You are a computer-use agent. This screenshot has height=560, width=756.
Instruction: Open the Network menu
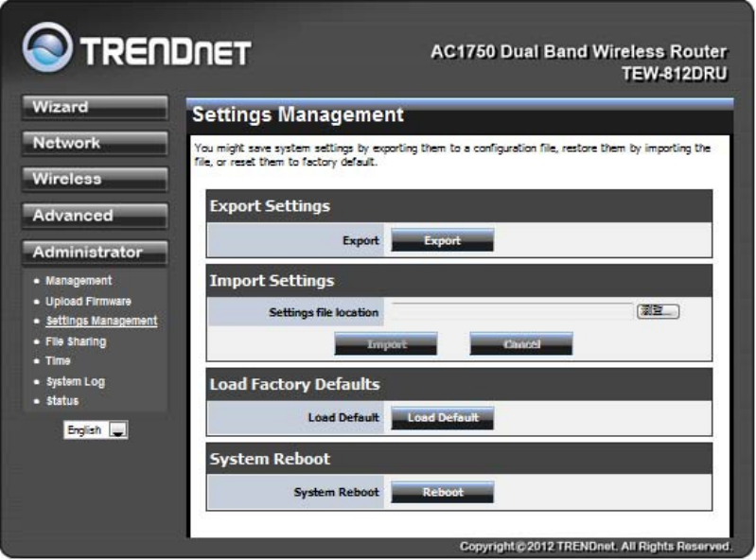click(95, 143)
